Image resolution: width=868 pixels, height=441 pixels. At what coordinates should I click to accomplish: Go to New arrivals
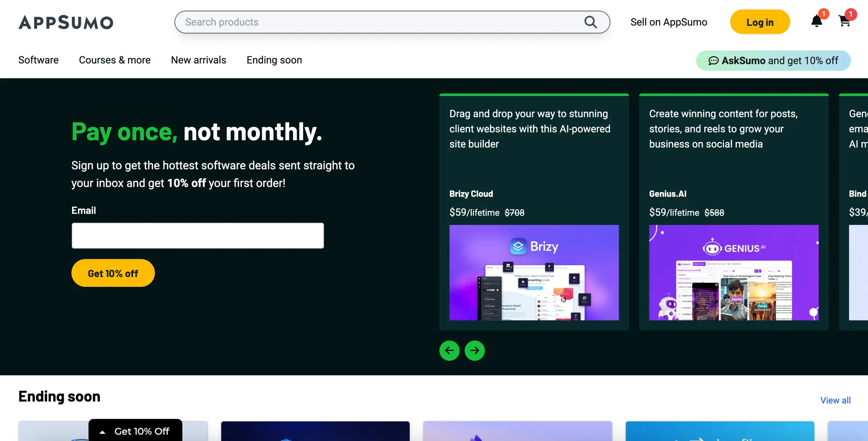pyautogui.click(x=198, y=60)
